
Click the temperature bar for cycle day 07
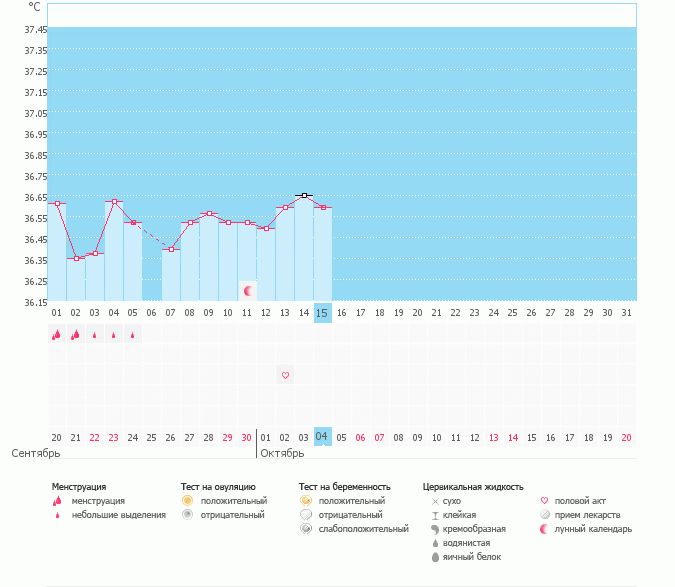tap(171, 276)
